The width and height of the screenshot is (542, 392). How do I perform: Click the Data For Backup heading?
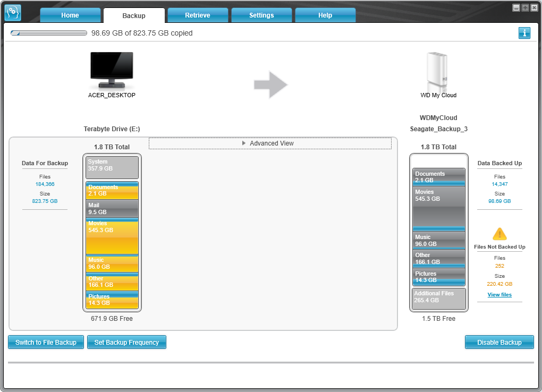coord(45,163)
